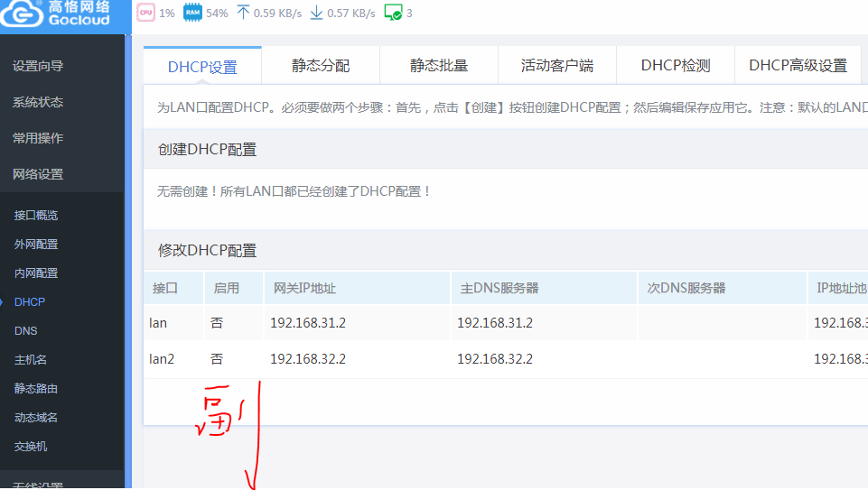This screenshot has width=868, height=490.
Task: Go to 主机名 in the sidebar
Action: pos(30,359)
